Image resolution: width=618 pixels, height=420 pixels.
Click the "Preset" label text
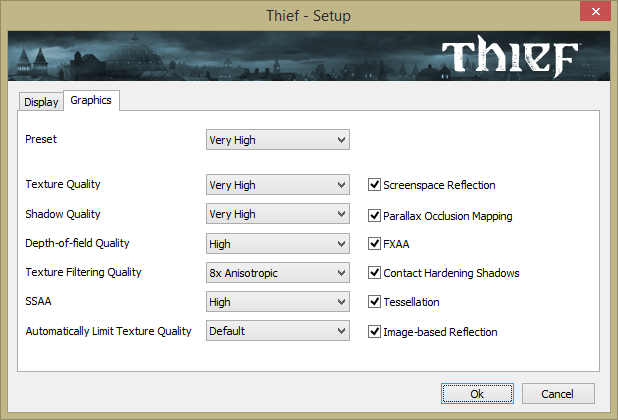click(41, 139)
